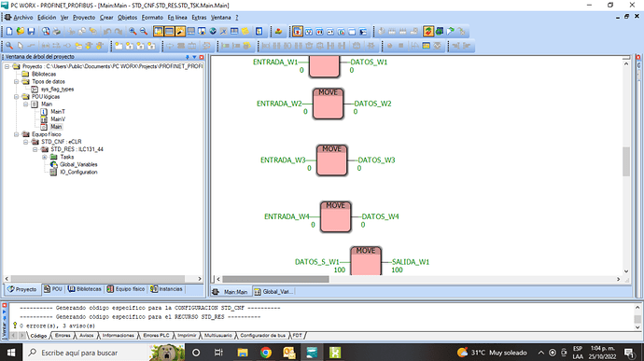Screen dimensions: 644x361
Task: Click the worksheet horizontal scrollbar thumb
Action: (x=275, y=279)
